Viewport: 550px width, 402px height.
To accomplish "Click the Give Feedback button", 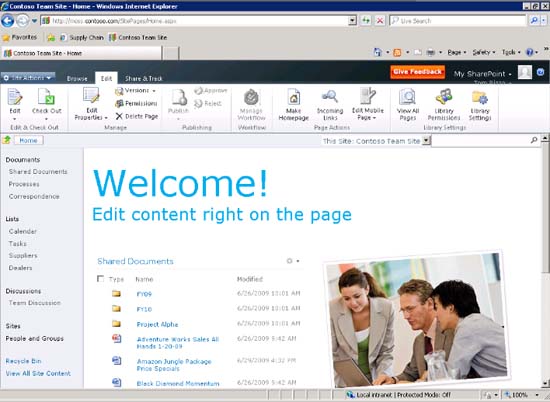I will pyautogui.click(x=417, y=72).
